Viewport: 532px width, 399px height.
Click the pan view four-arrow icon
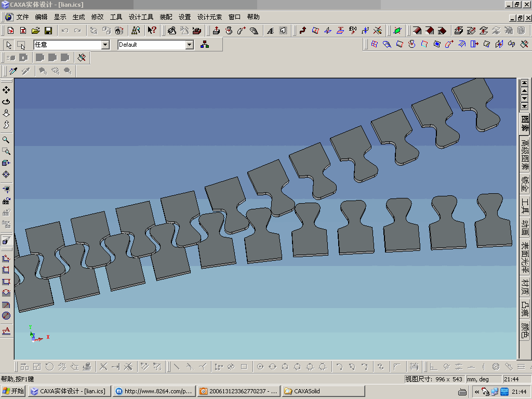[x=6, y=90]
